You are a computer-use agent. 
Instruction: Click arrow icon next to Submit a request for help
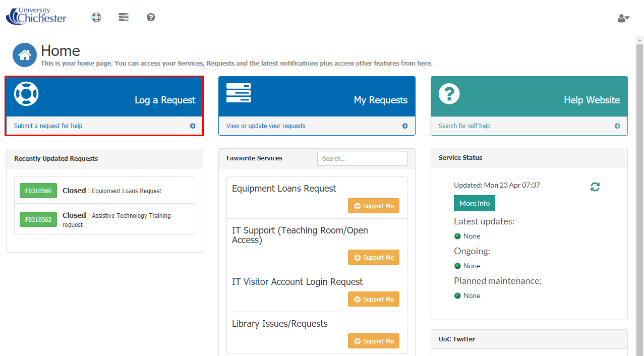pyautogui.click(x=192, y=126)
